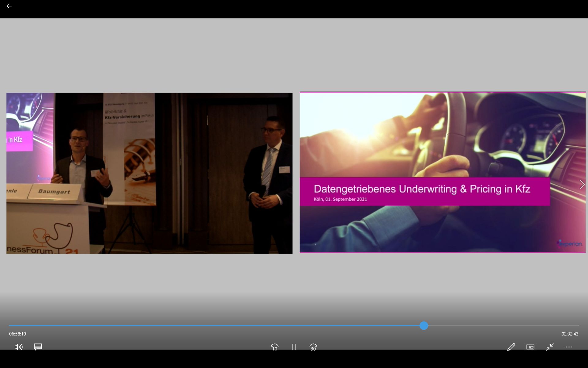588x368 pixels.
Task: Skip back 10 seconds
Action: (x=274, y=347)
